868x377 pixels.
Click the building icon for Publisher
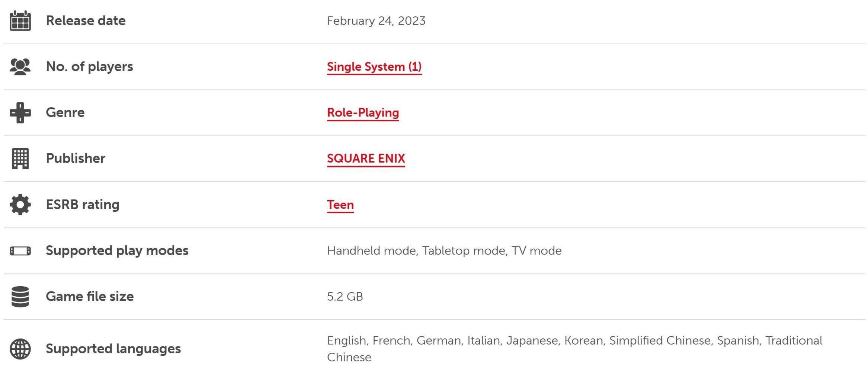[x=20, y=159]
